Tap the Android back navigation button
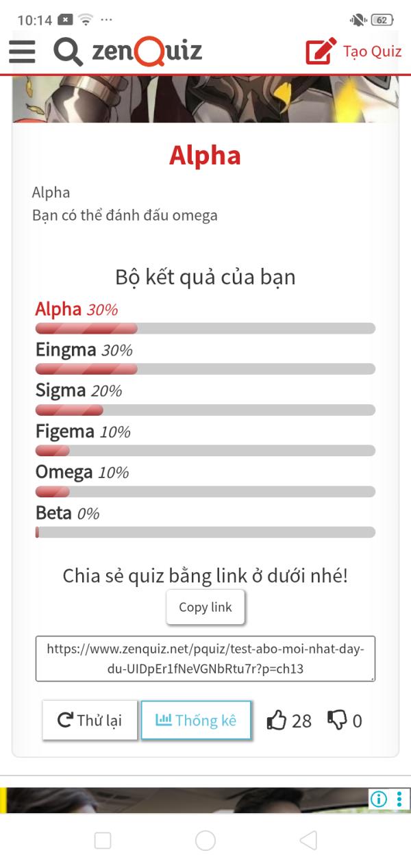 [308, 841]
